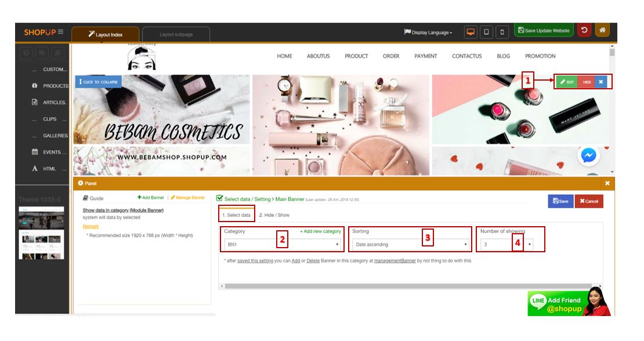The image size is (644, 341).
Task: Click the Theme 1033-0 thumbnail preview
Action: click(41, 233)
